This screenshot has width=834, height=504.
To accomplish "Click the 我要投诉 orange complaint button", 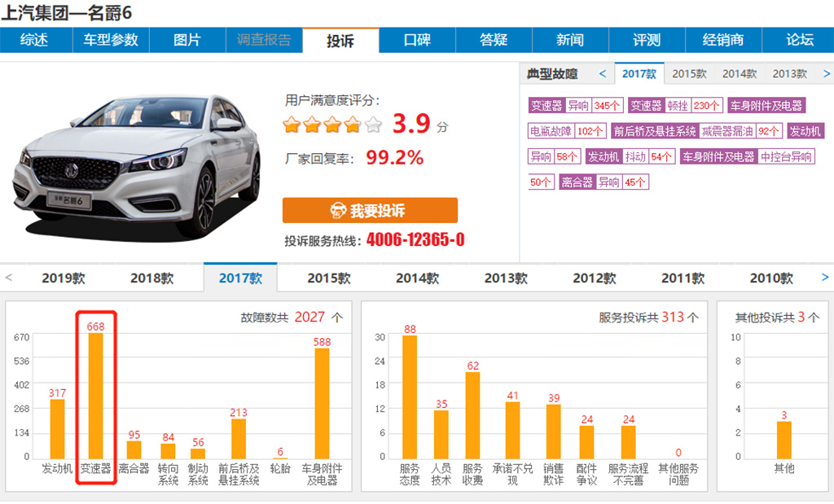I will [370, 211].
